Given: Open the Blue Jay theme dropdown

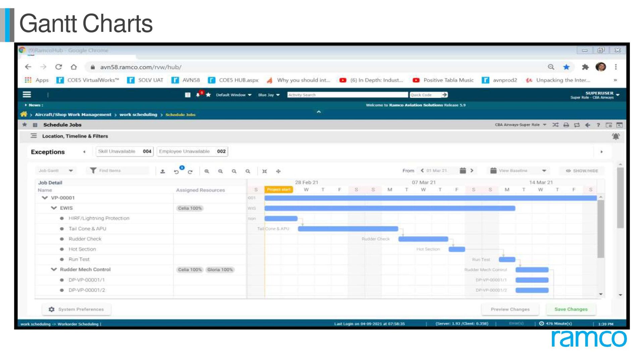Looking at the screenshot, I should pos(269,95).
